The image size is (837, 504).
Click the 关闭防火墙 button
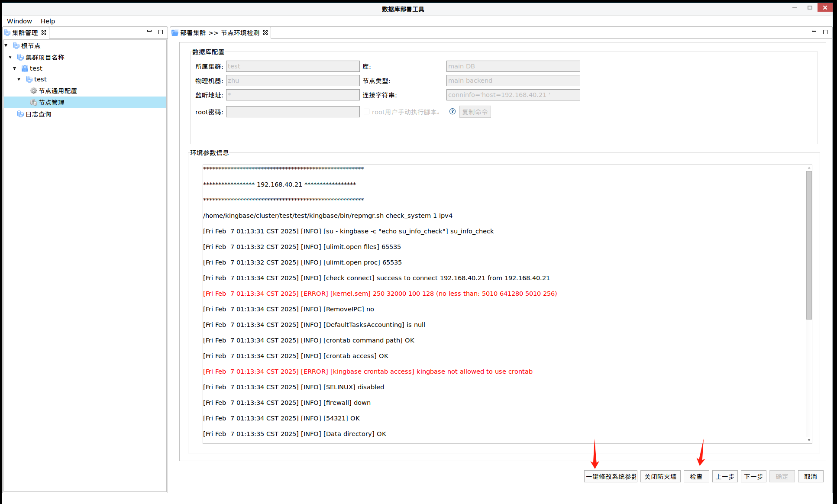(x=660, y=476)
